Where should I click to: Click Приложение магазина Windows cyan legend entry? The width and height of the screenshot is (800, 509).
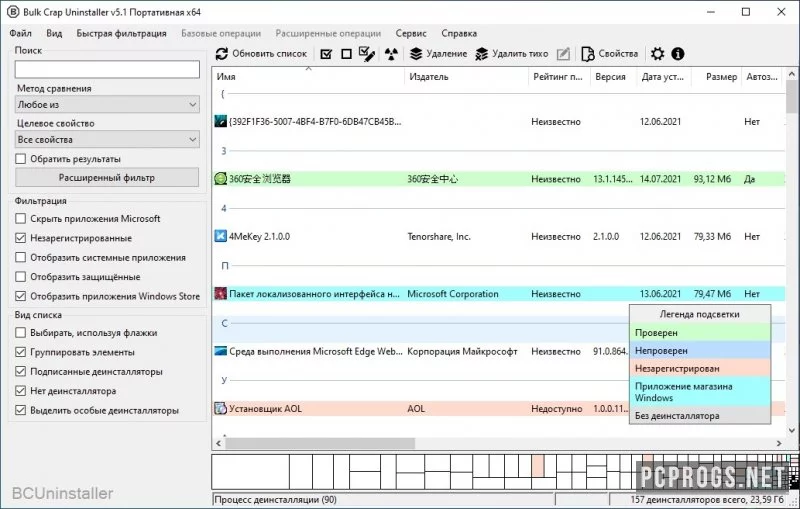(700, 392)
